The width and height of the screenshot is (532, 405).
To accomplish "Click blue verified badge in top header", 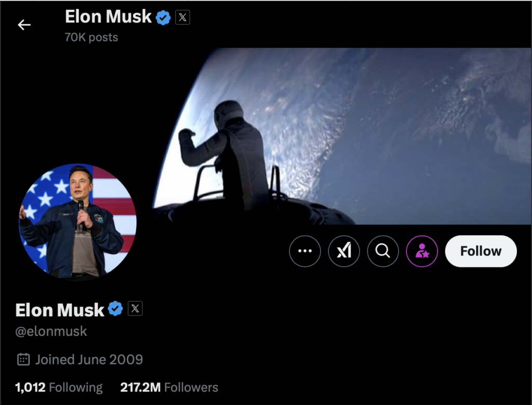I will click(163, 18).
